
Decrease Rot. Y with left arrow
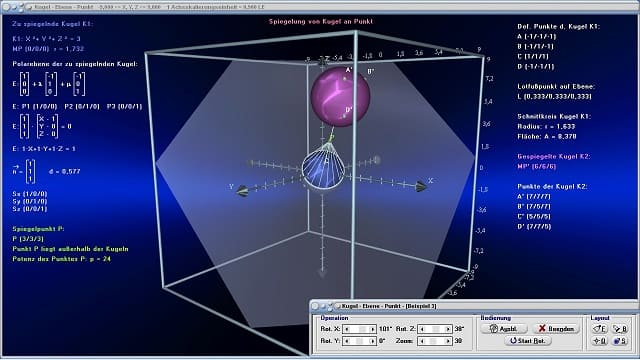[347, 341]
